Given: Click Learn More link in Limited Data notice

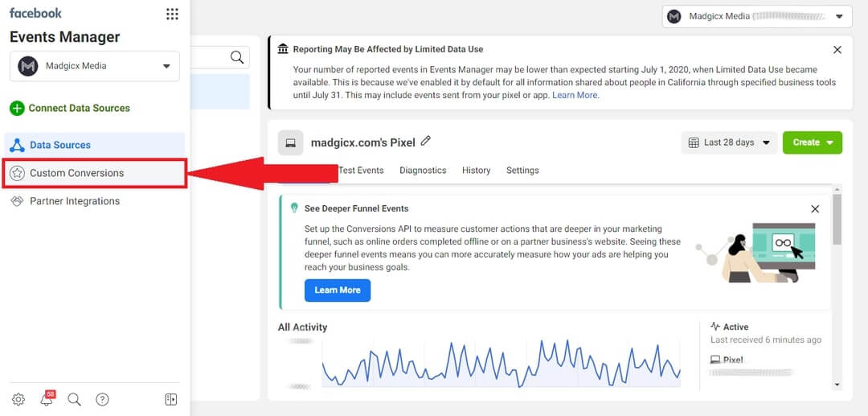Looking at the screenshot, I should pyautogui.click(x=575, y=95).
